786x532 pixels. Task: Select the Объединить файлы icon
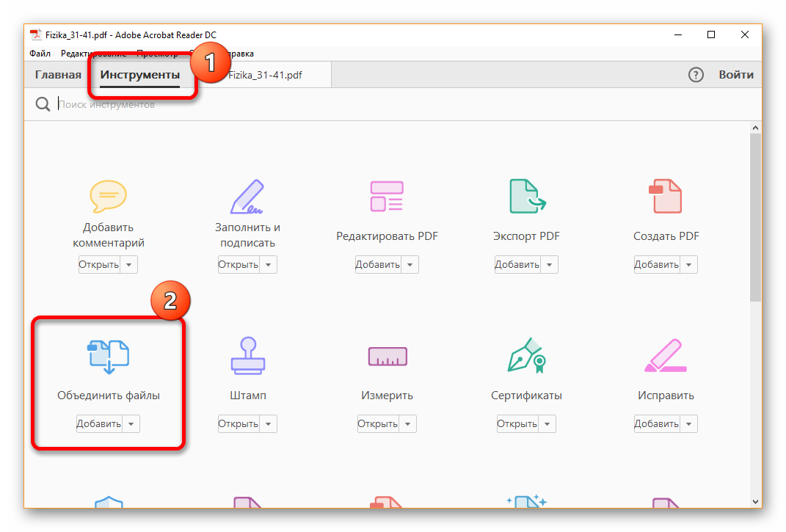click(x=109, y=357)
